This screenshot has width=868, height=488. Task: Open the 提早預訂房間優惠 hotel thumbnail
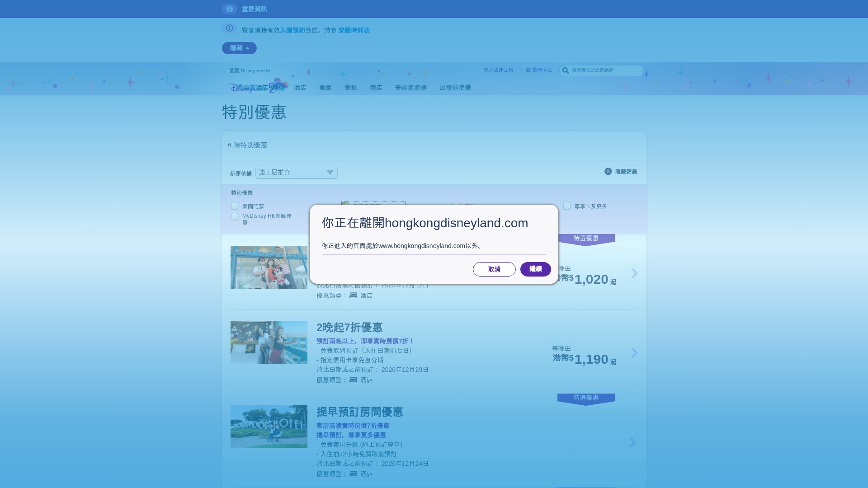tap(269, 427)
